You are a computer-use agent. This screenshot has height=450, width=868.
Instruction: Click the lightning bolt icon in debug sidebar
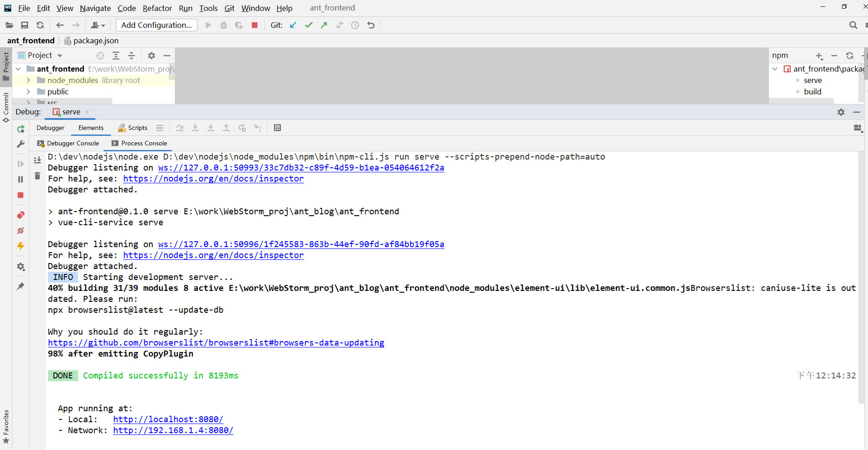(x=21, y=246)
